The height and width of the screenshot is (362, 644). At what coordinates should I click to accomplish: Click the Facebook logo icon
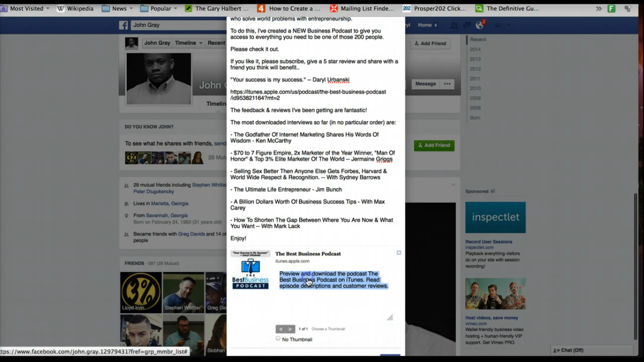[124, 25]
